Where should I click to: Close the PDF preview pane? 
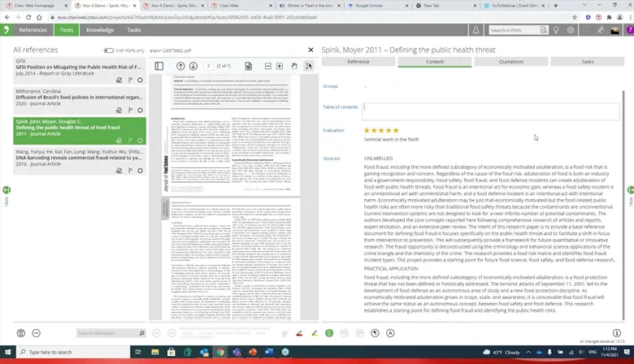[x=310, y=50]
